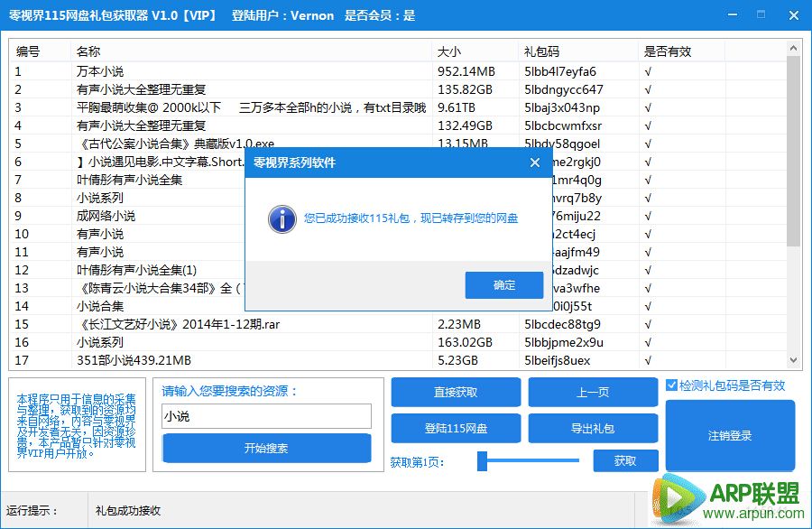Click size cell 5.23GB
The image size is (812, 529).
click(x=457, y=360)
